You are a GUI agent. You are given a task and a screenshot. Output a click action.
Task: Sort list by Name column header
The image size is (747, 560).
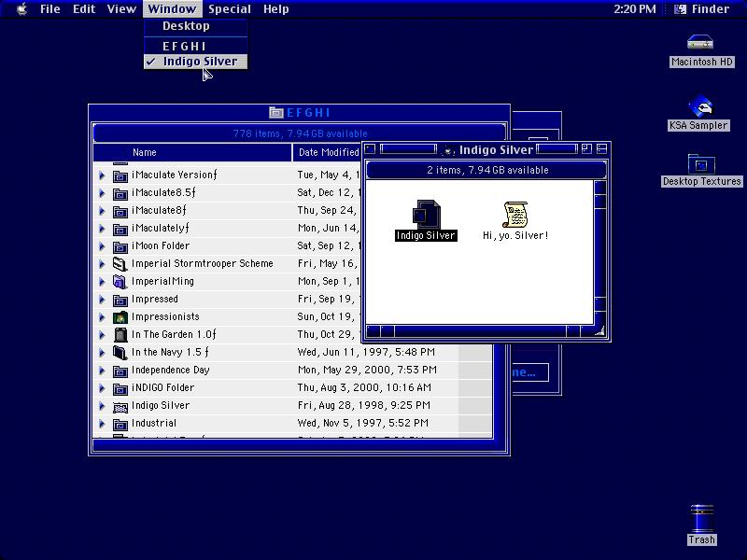[192, 152]
